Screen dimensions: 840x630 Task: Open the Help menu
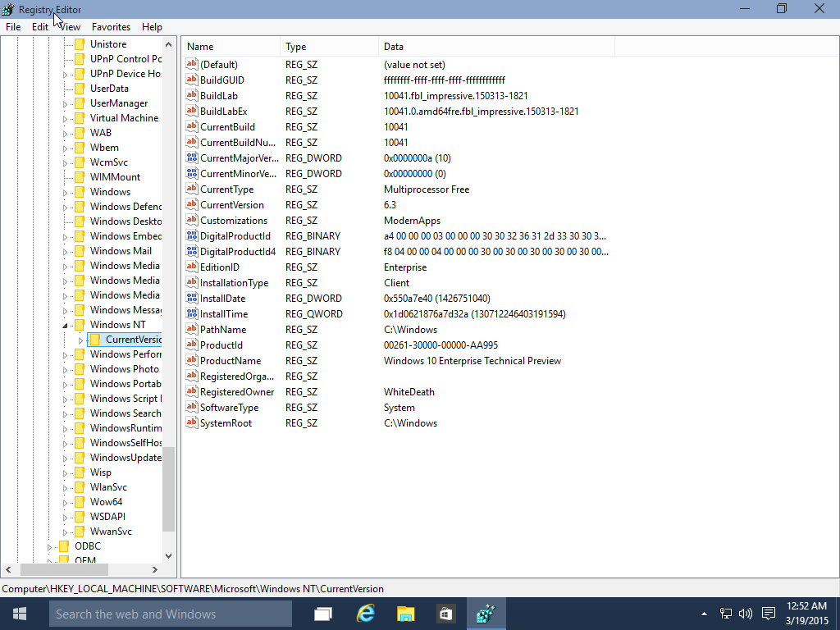pyautogui.click(x=152, y=27)
